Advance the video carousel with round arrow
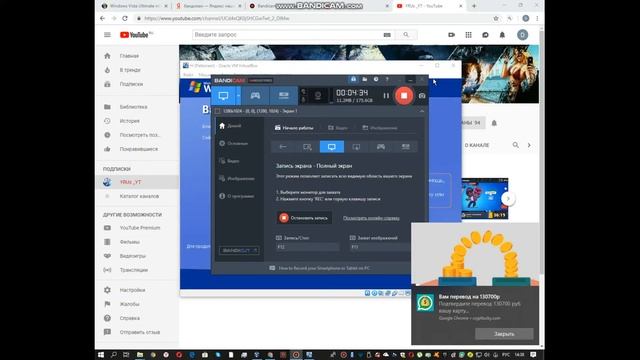 click(508, 198)
